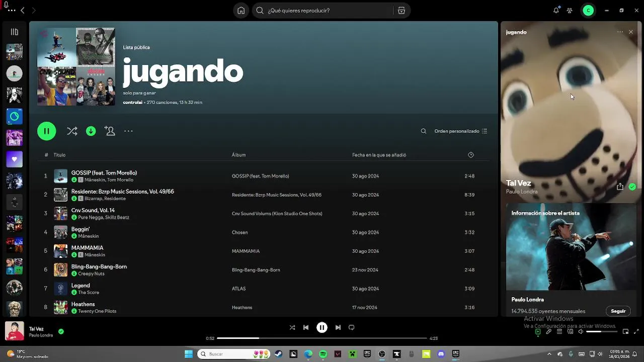Open Your Library via the sidebar icon
This screenshot has height=362, width=644.
click(14, 32)
